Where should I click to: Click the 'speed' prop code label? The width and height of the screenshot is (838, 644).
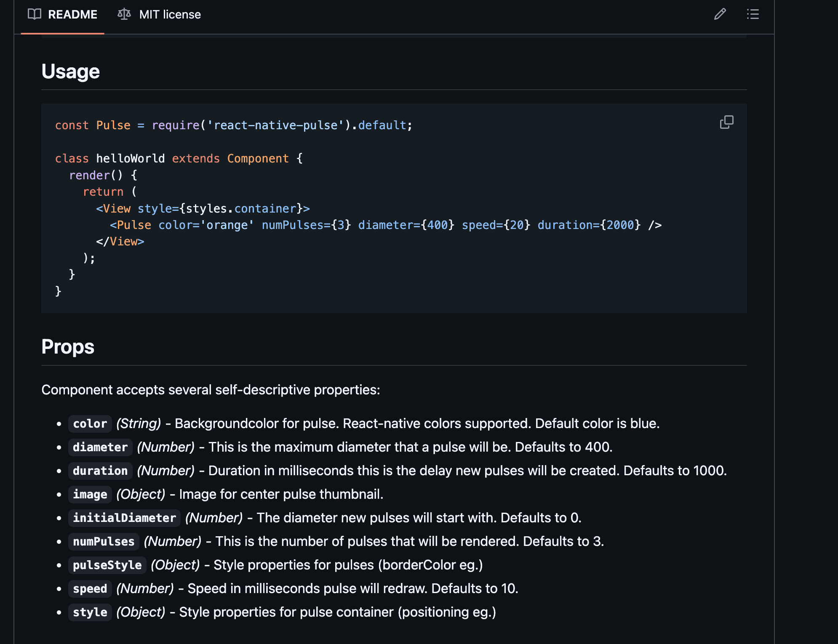[x=90, y=588]
